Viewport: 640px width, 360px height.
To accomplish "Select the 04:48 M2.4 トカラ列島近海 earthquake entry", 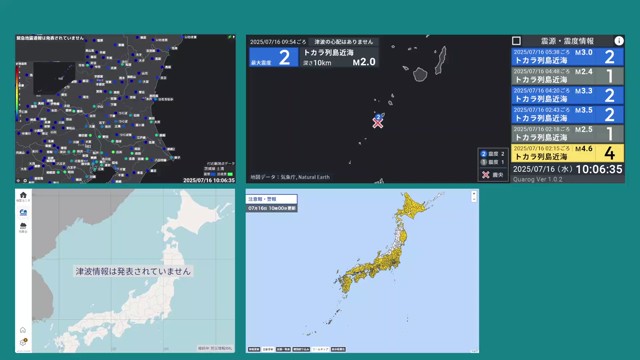I will [567, 76].
